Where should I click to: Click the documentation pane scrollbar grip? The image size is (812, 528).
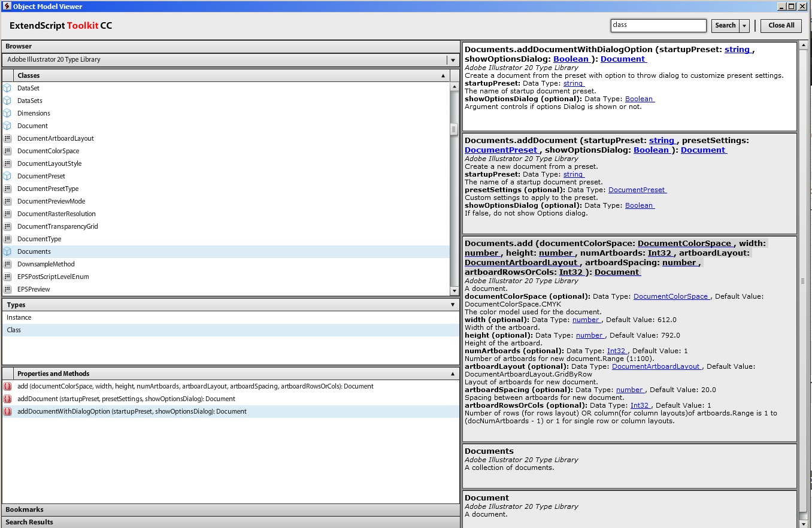pos(803,281)
